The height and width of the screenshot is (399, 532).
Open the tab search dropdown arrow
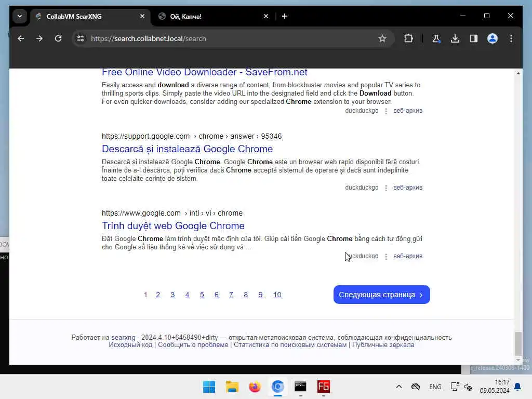[20, 16]
